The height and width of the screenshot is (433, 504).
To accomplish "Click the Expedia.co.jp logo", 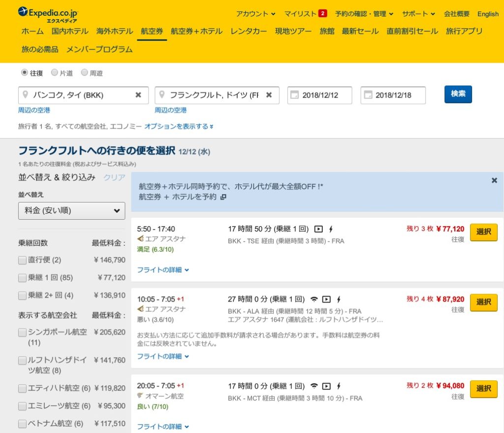I will pyautogui.click(x=48, y=14).
